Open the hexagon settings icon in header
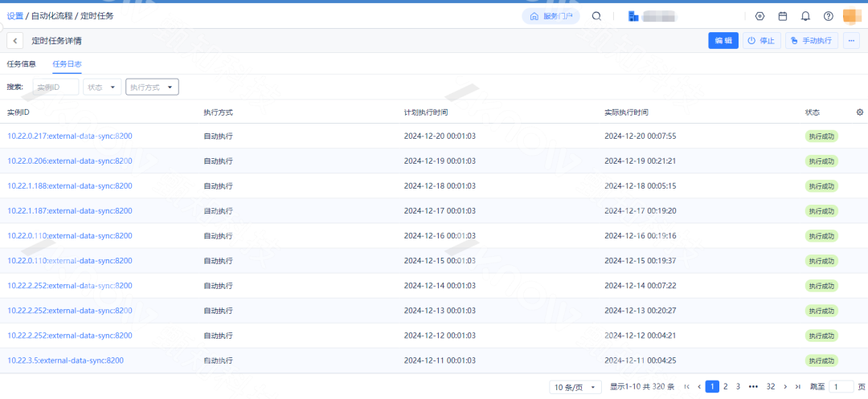868x399 pixels. [759, 16]
